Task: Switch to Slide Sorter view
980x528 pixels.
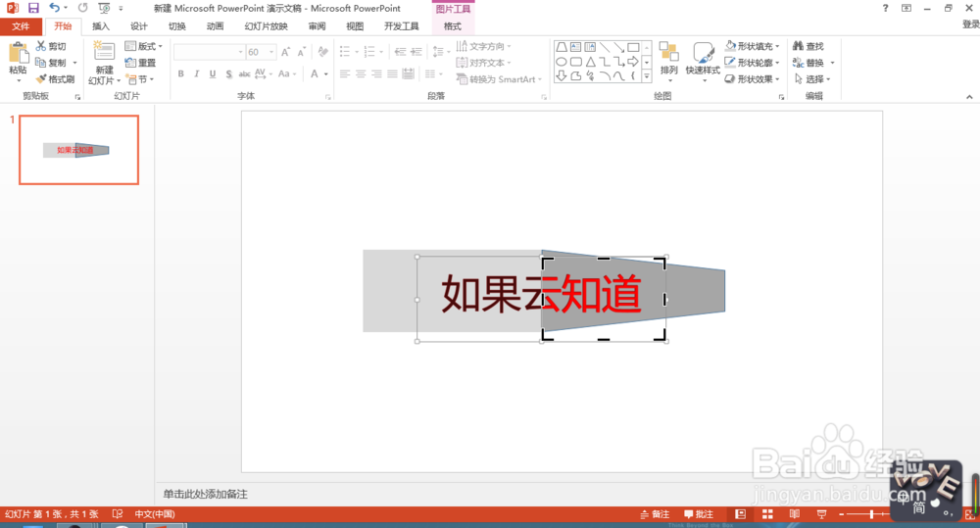Action: pos(767,514)
